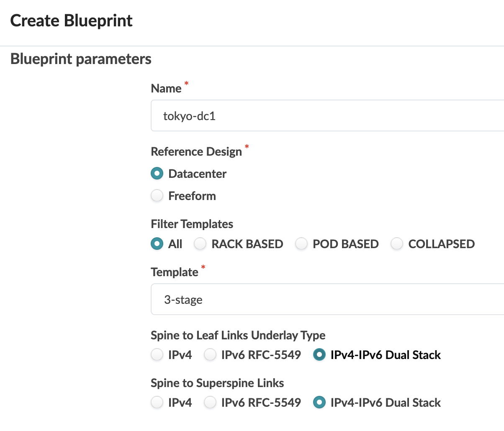The height and width of the screenshot is (431, 504).
Task: Click the Reference Design field label
Action: coord(196,151)
